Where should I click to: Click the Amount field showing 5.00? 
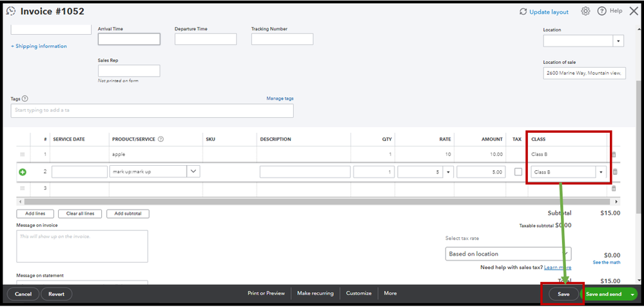pyautogui.click(x=481, y=172)
